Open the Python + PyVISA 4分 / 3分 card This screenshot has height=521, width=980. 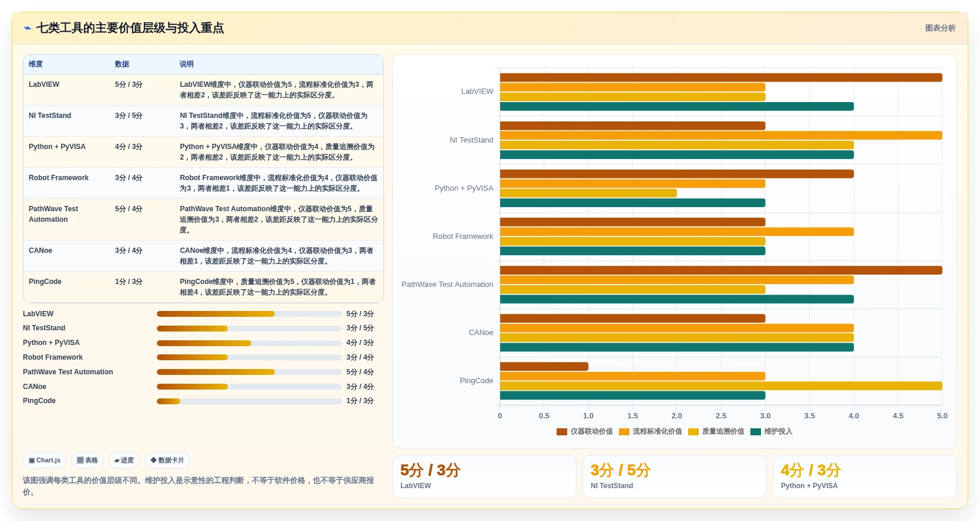tap(865, 476)
